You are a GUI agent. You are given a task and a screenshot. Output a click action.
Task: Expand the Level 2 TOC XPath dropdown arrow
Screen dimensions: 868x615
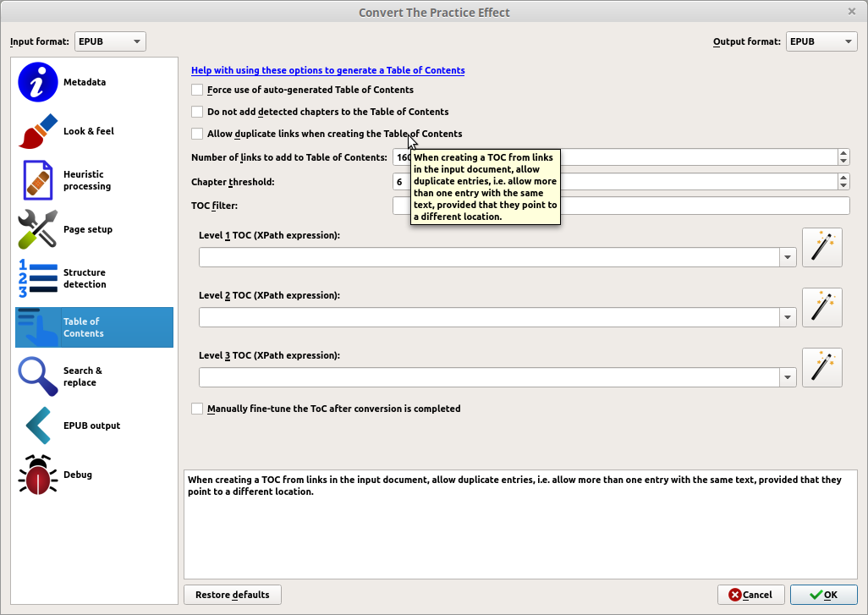(x=787, y=317)
